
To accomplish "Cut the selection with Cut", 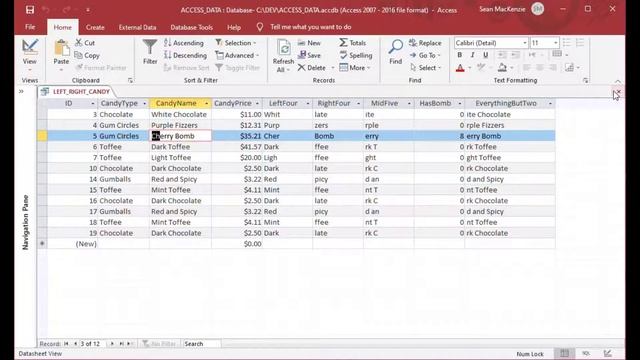I will click(85, 42).
